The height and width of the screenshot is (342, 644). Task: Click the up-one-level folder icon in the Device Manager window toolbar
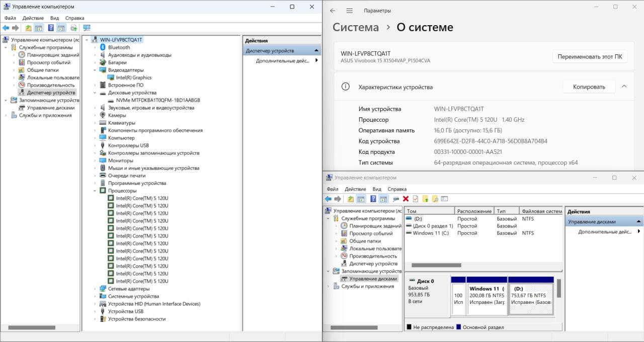(x=28, y=28)
